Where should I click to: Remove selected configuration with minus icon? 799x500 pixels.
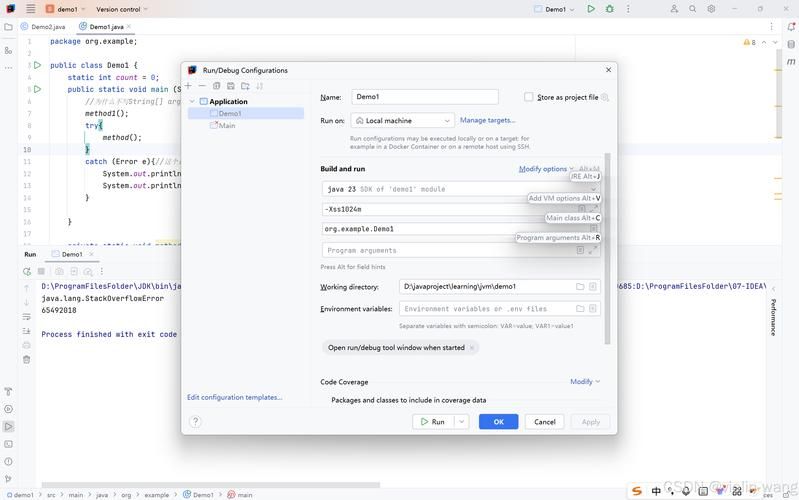point(202,86)
